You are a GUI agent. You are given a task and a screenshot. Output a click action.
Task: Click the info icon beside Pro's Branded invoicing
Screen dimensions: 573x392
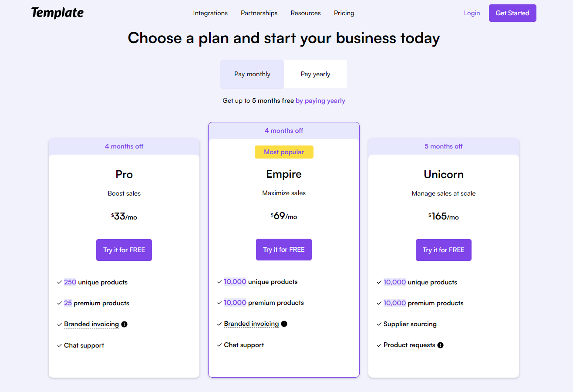[124, 324]
